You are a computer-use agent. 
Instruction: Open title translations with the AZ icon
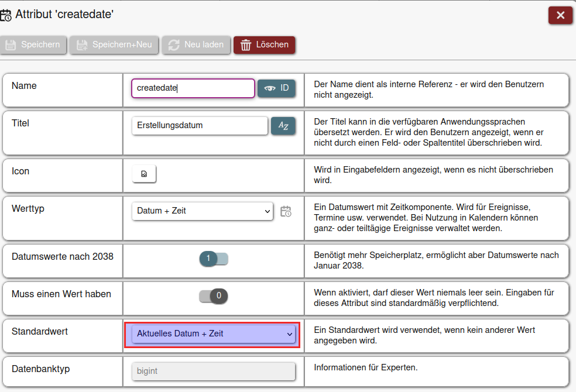[283, 126]
